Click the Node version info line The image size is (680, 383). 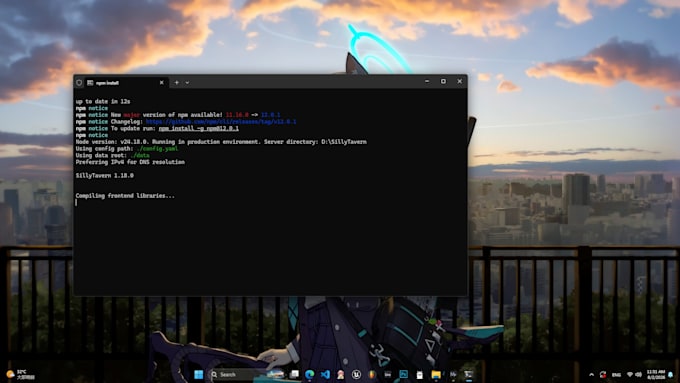click(x=221, y=142)
